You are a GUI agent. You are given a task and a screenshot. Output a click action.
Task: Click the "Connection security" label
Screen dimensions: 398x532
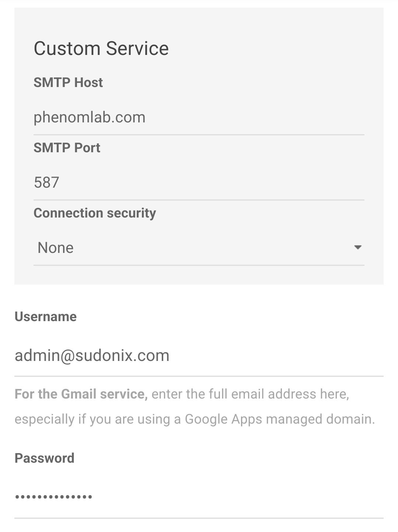[x=95, y=213]
